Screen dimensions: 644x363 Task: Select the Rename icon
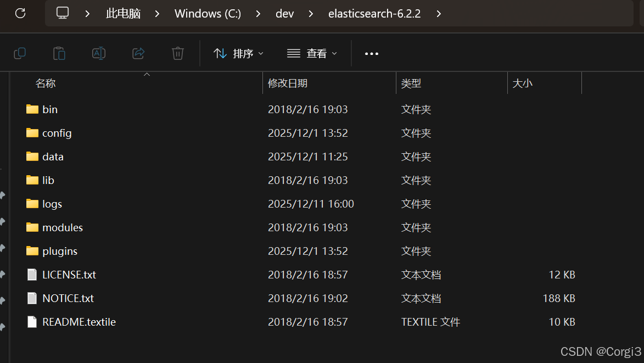99,53
